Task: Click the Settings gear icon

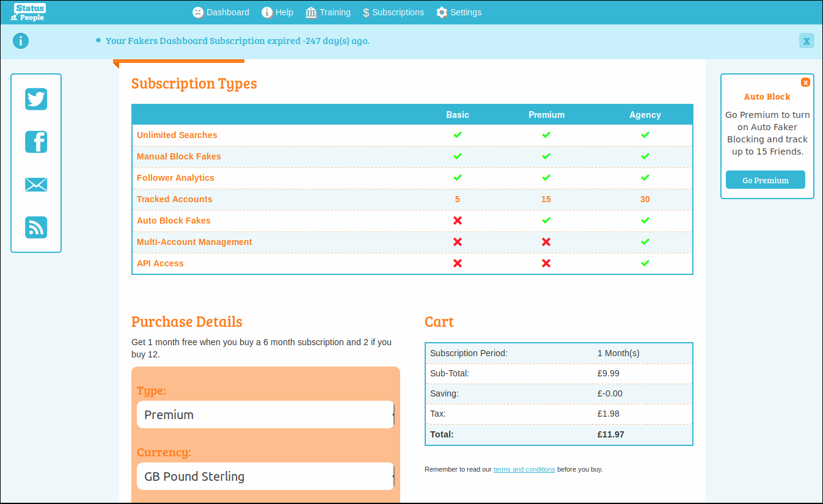Action: (442, 12)
